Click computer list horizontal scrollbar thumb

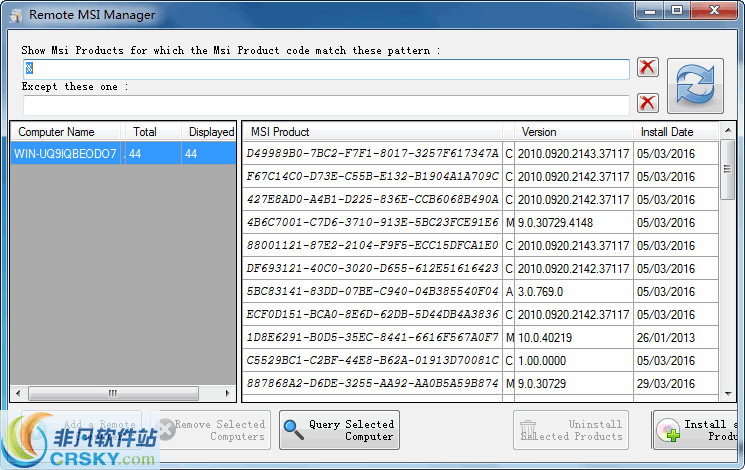click(113, 393)
